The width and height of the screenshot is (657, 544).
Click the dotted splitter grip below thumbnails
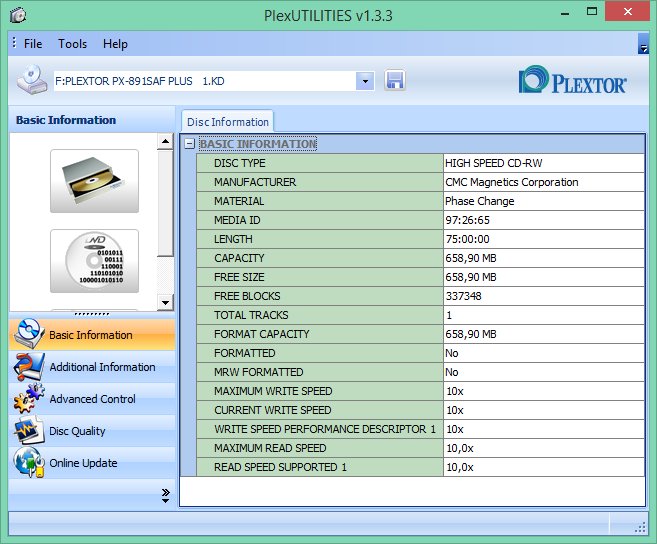point(92,314)
